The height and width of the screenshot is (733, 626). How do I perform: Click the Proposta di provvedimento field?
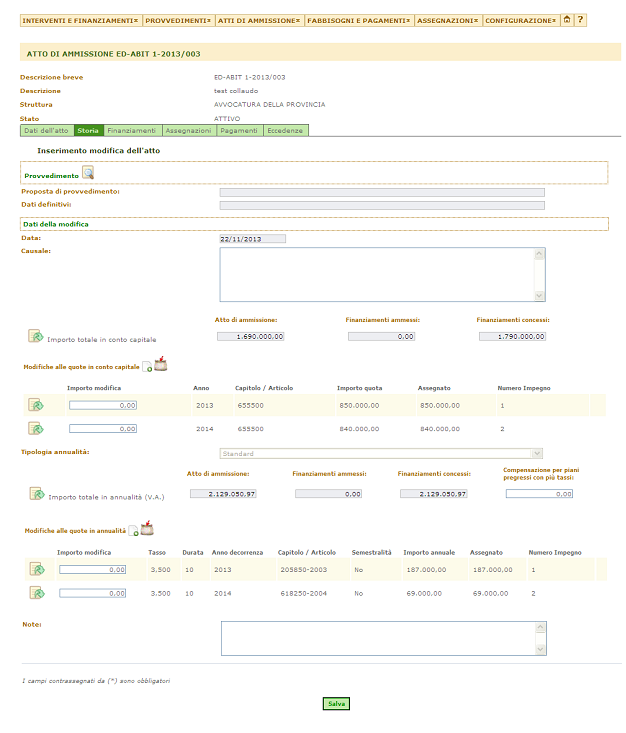(382, 192)
